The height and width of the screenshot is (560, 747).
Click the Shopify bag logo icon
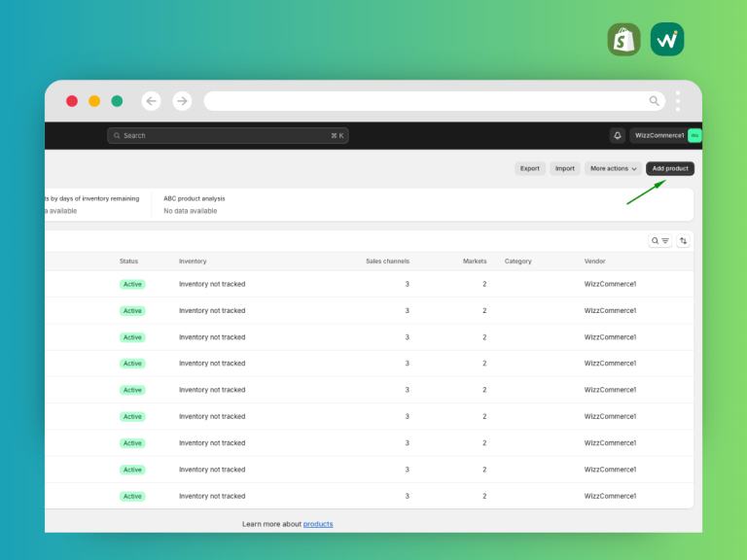[623, 40]
